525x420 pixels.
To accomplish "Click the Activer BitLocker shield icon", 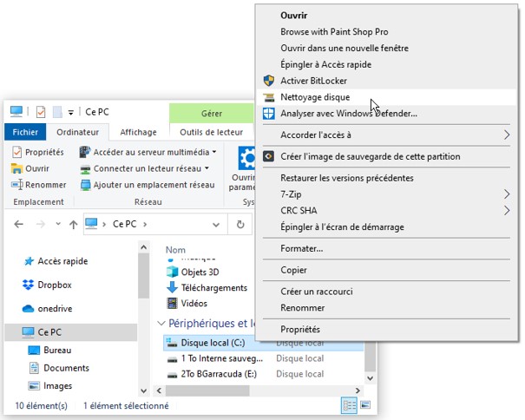I will [269, 81].
